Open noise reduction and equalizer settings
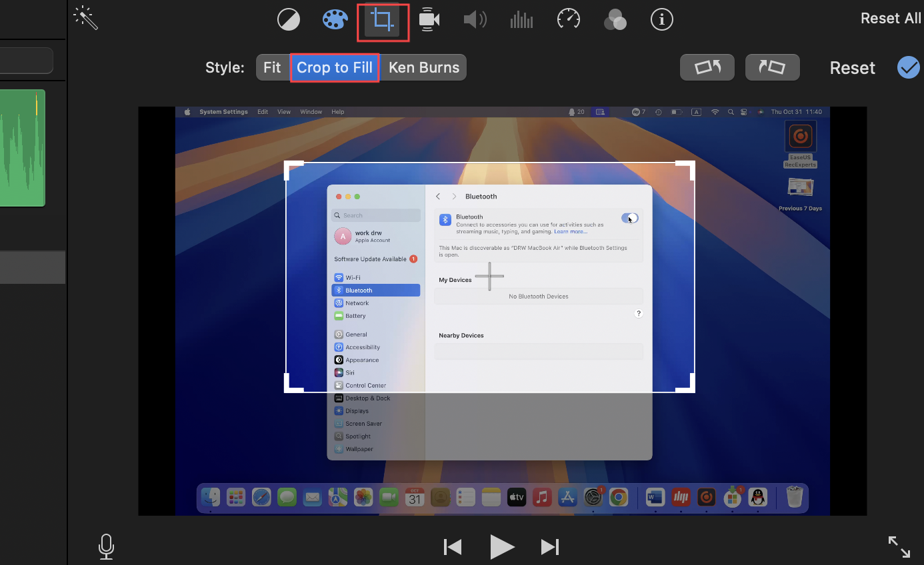Viewport: 924px width, 565px height. pos(521,19)
